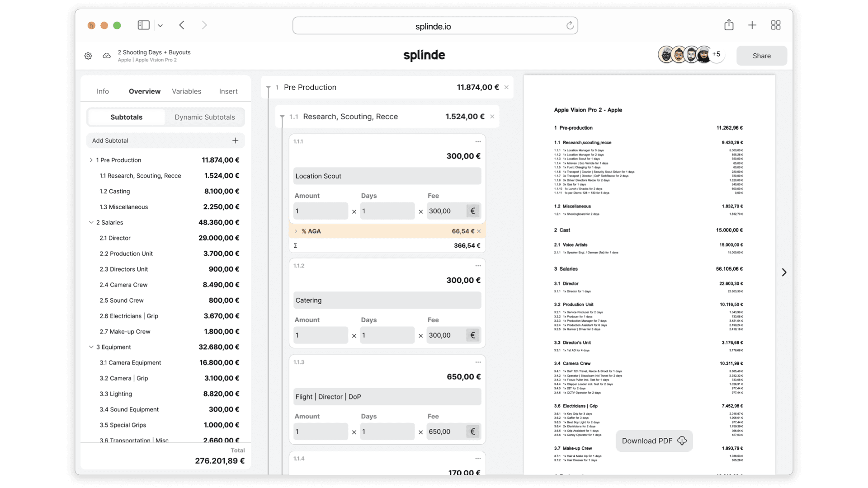This screenshot has width=868, height=488.
Task: Open settings gear icon
Action: click(88, 56)
